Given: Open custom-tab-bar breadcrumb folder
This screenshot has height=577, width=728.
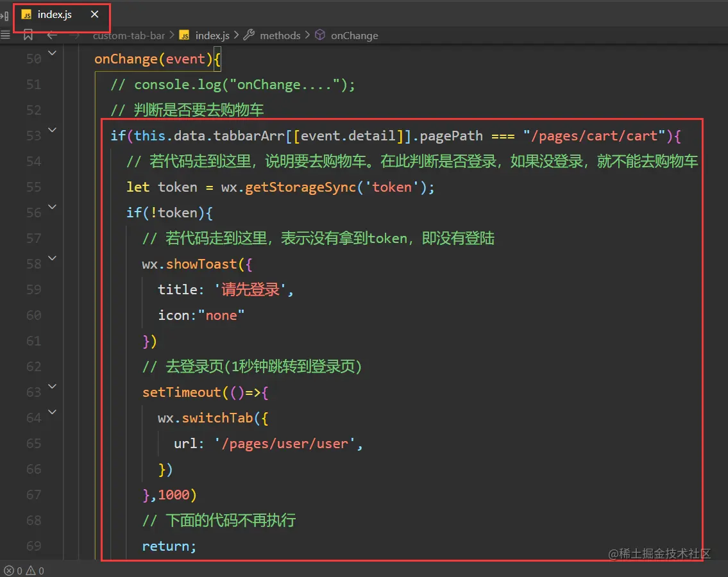Looking at the screenshot, I should [x=129, y=36].
